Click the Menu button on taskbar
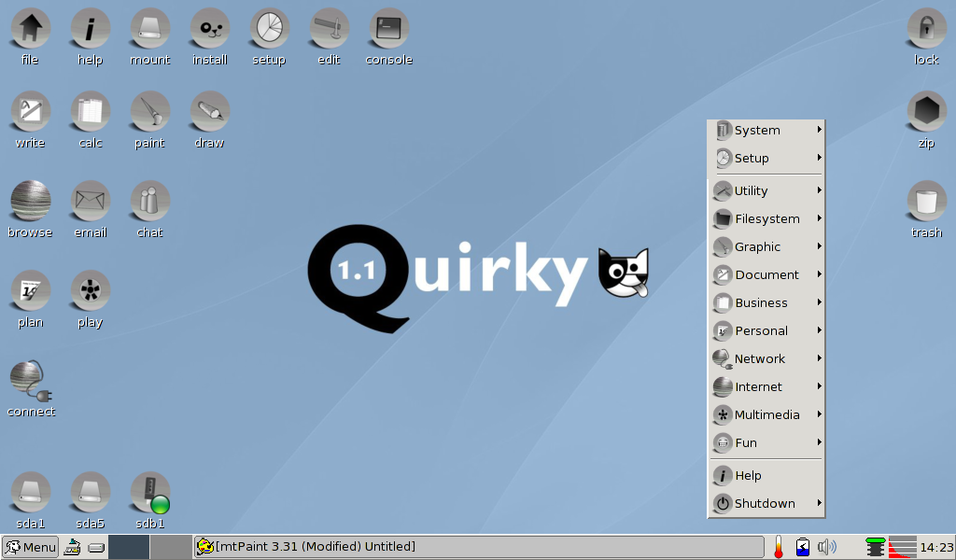This screenshot has width=956, height=560. click(31, 547)
